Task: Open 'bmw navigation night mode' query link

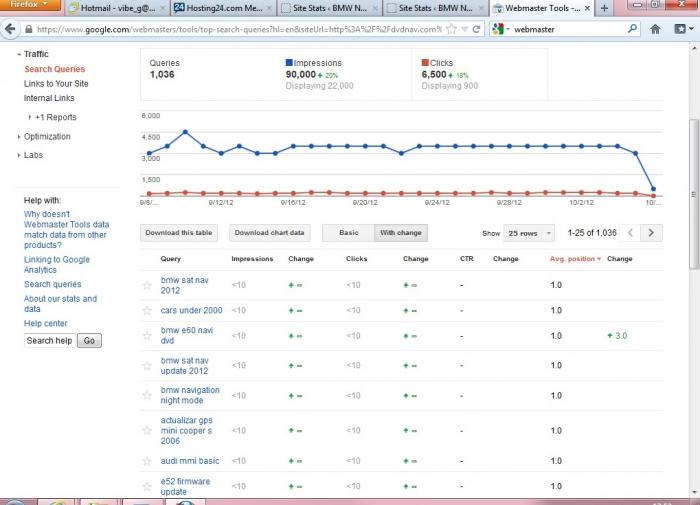Action: [190, 395]
